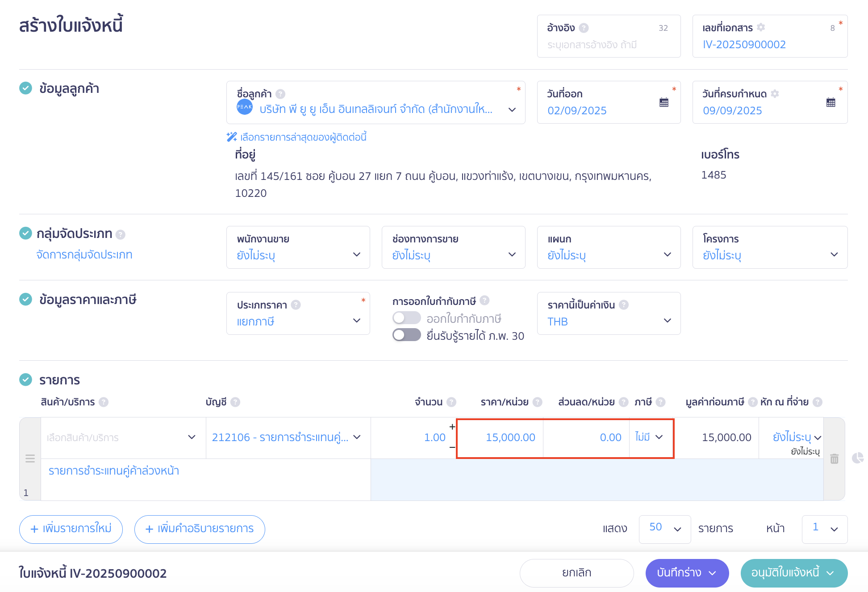This screenshot has width=868, height=592.
Task: Expand the หัก ณ ที่จ่าย dropdown on the line
Action: [798, 438]
